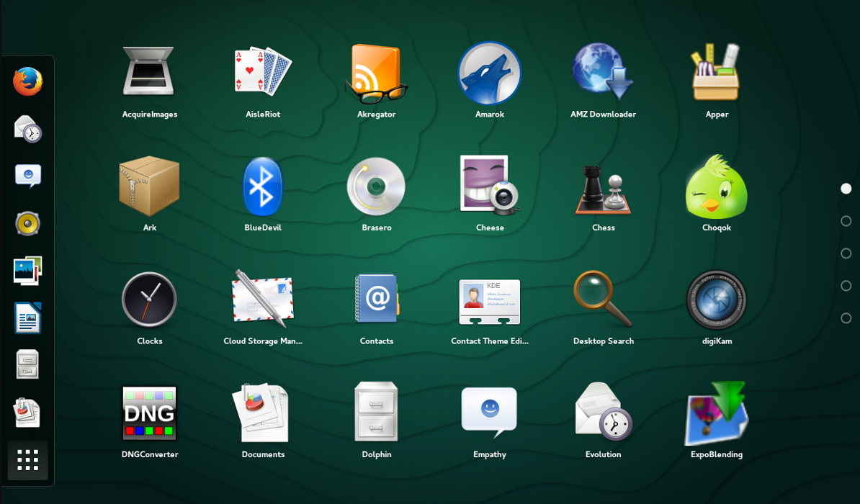Open photo viewer from the dash

[27, 271]
